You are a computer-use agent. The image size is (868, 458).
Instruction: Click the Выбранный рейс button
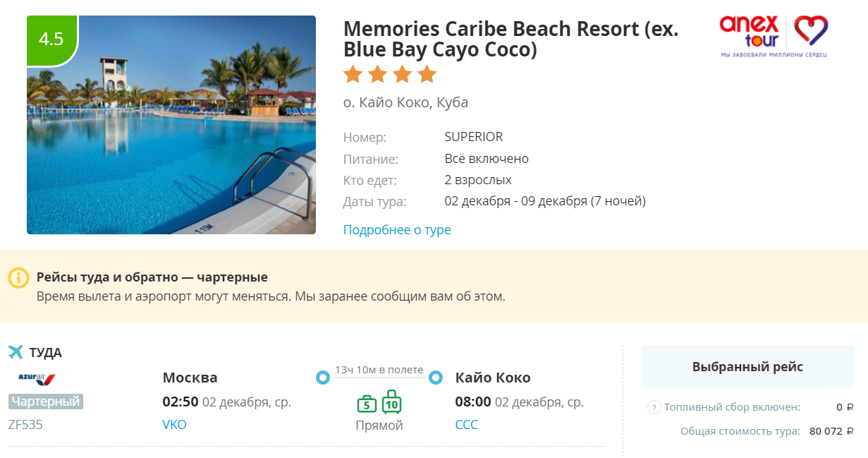[x=747, y=366]
